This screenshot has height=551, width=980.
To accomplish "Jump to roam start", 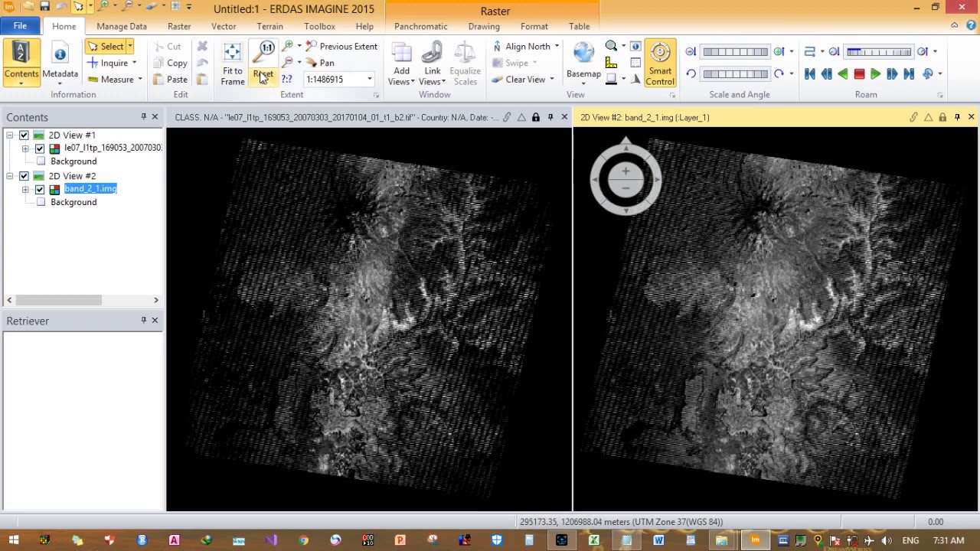I will pos(810,74).
